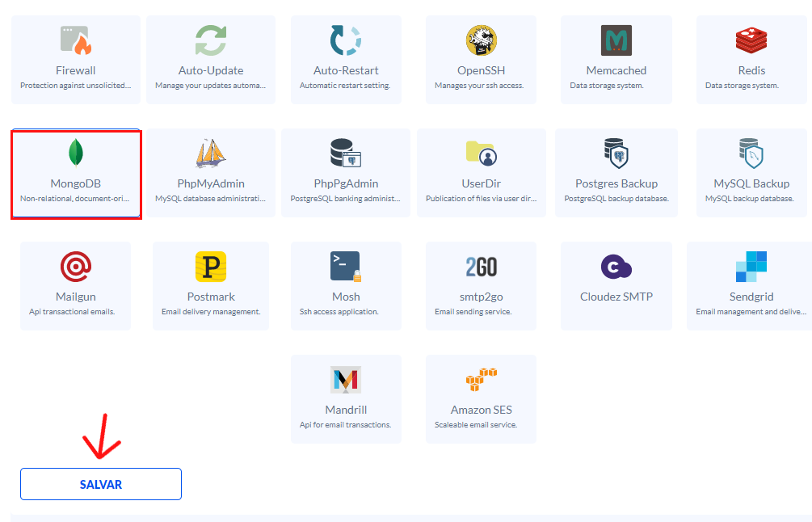812x522 pixels.
Task: Choose the OpenSSH pufferfish icon
Action: (481, 40)
